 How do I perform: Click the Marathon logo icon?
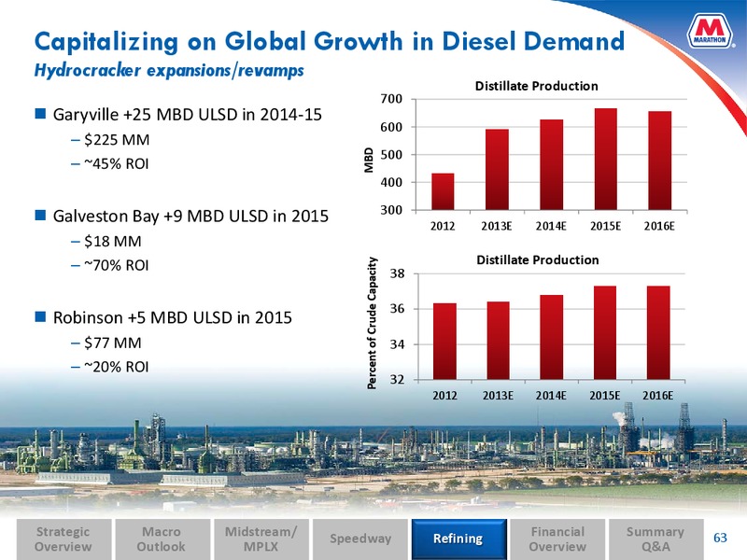pyautogui.click(x=710, y=31)
